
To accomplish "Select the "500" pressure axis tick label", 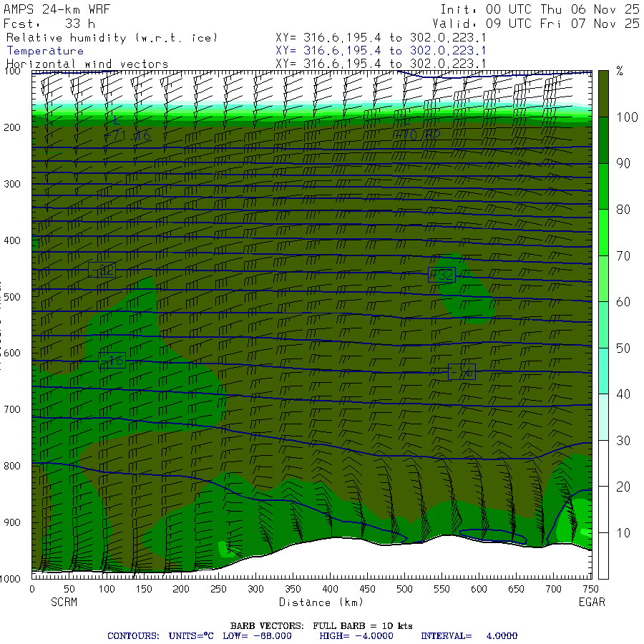I will click(x=12, y=297).
